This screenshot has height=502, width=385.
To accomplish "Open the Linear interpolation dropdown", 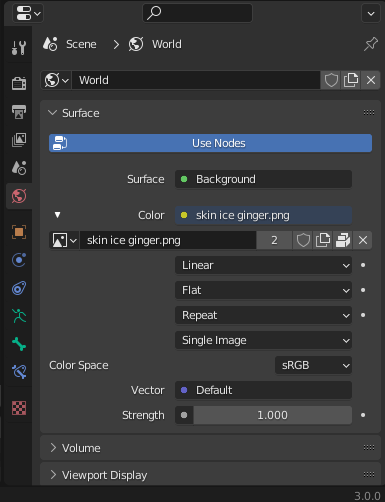I will point(263,265).
